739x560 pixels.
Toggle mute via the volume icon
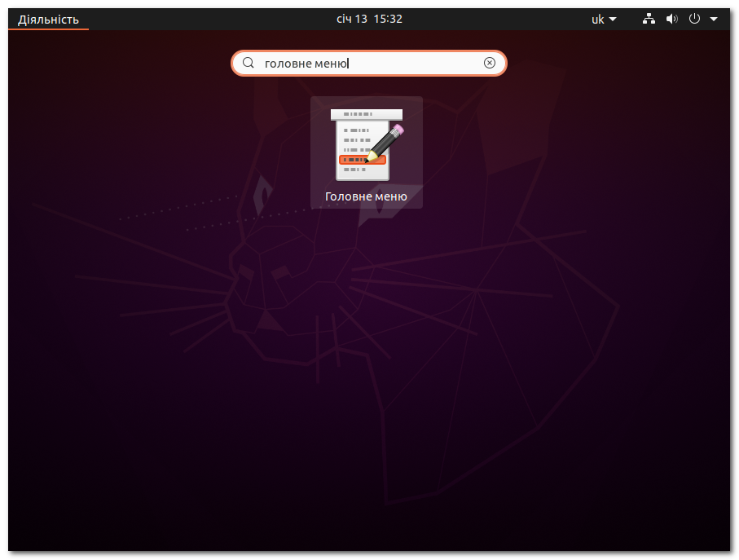click(x=671, y=18)
